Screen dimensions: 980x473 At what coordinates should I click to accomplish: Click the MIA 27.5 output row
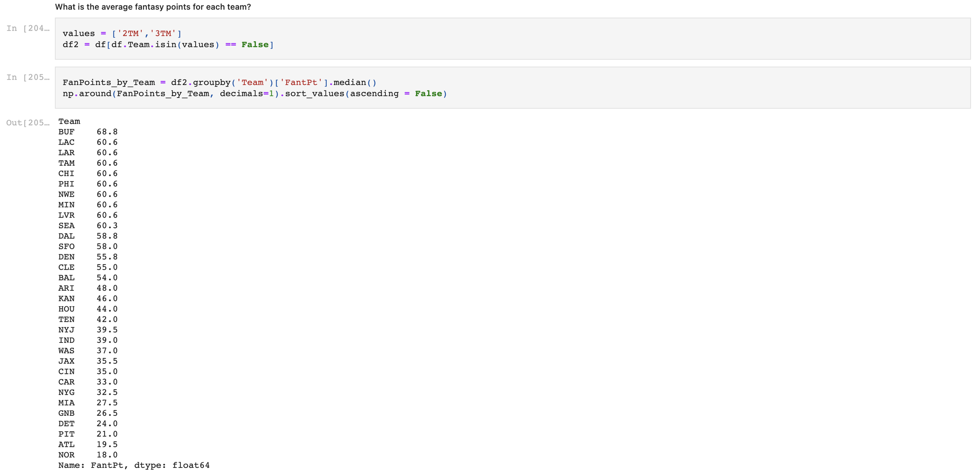tap(88, 403)
